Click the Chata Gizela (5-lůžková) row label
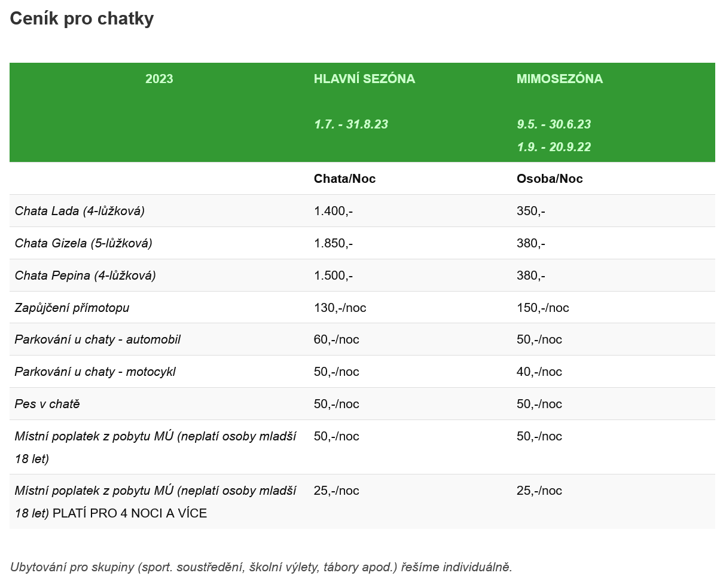Image resolution: width=723 pixels, height=588 pixels. pos(84,243)
